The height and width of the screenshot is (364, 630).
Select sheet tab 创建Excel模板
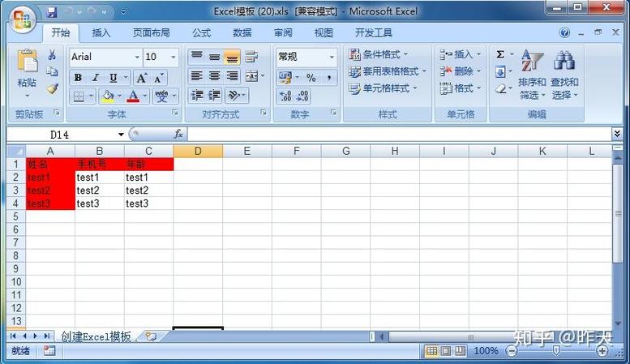pos(96,336)
